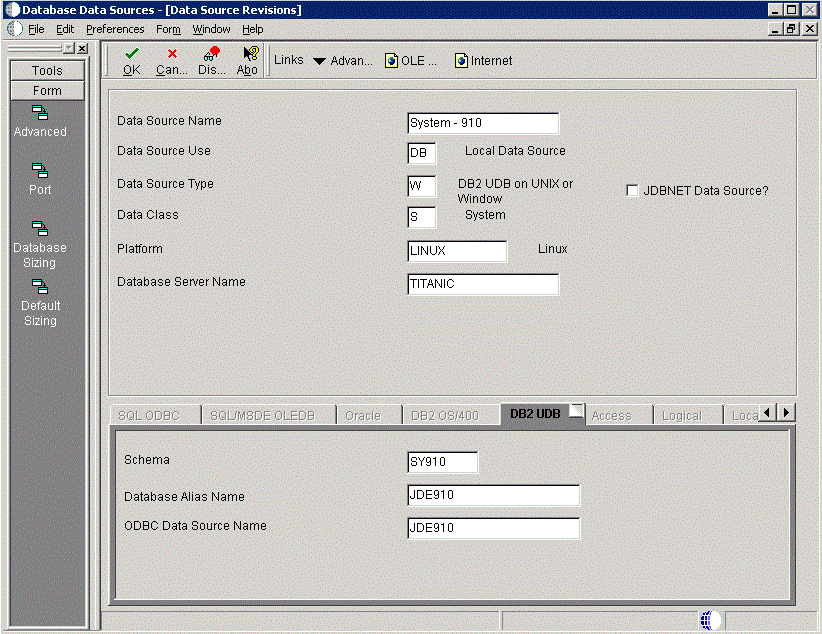Open the Preferences menu
The width and height of the screenshot is (822, 634).
pos(115,29)
